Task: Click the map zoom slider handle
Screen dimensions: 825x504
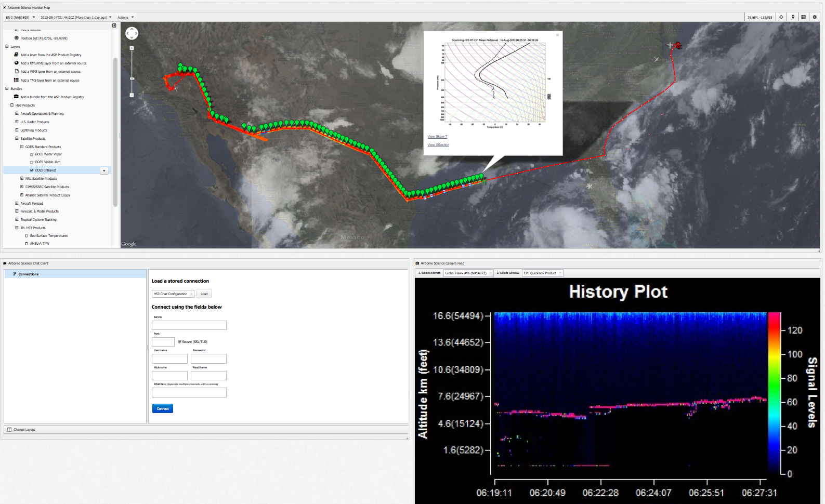Action: pyautogui.click(x=132, y=78)
